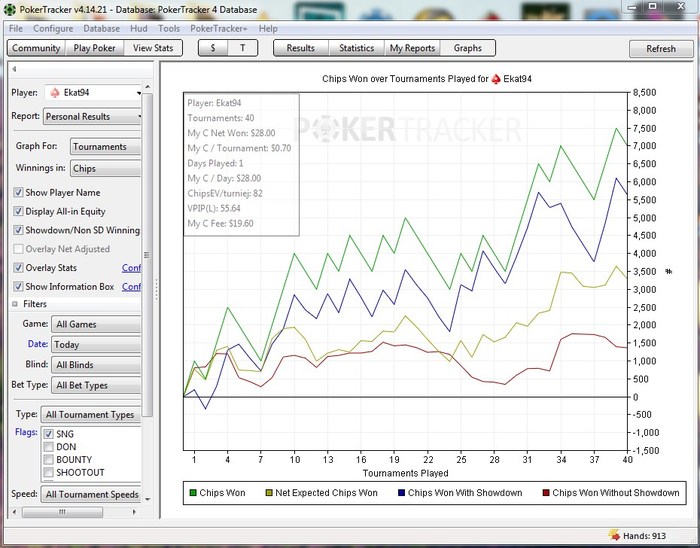Open the Statistics tab
700x548 pixels.
356,48
